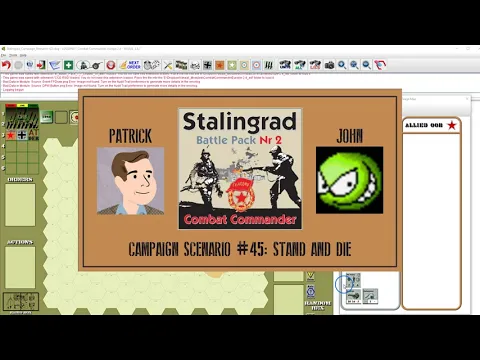Click the Next Order button

130,65
